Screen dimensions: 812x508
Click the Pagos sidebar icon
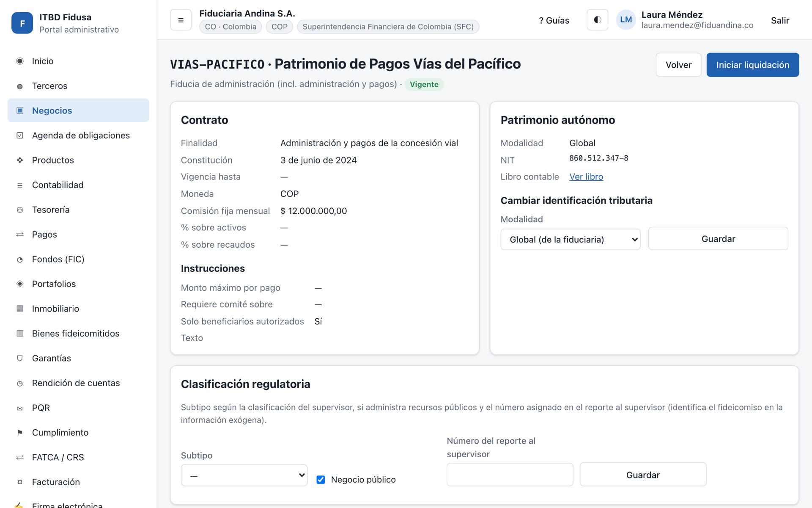coord(20,235)
